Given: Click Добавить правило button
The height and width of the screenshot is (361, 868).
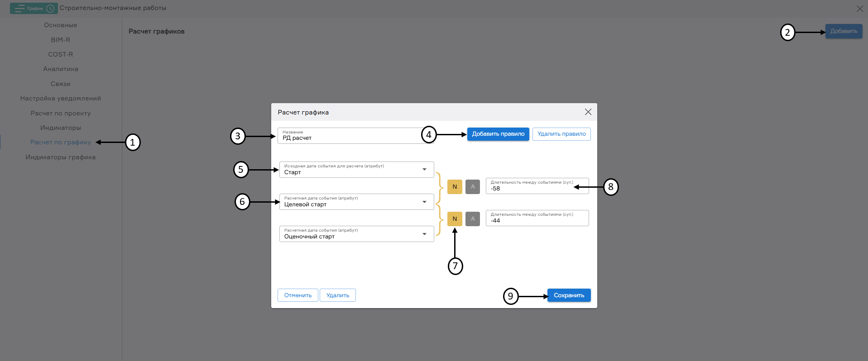Looking at the screenshot, I should coord(498,134).
